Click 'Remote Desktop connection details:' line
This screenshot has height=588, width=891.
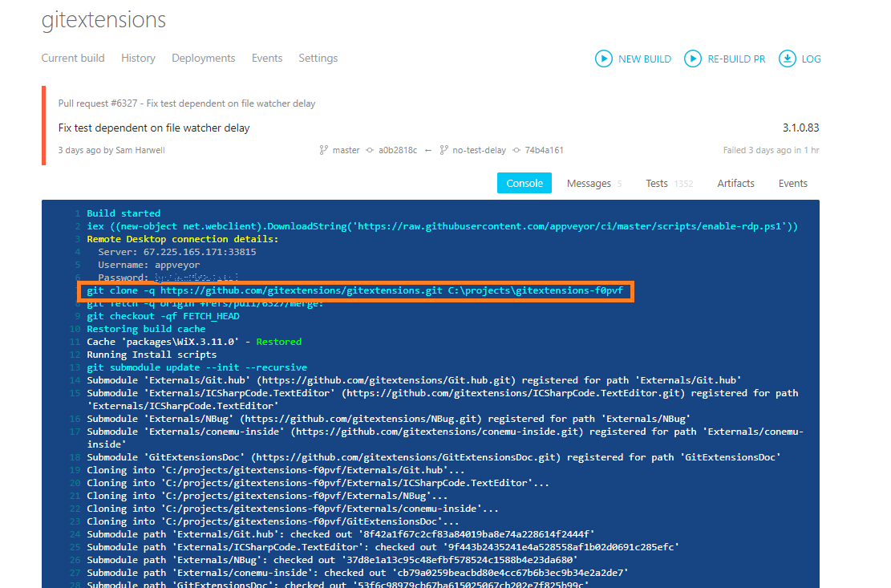(x=183, y=239)
